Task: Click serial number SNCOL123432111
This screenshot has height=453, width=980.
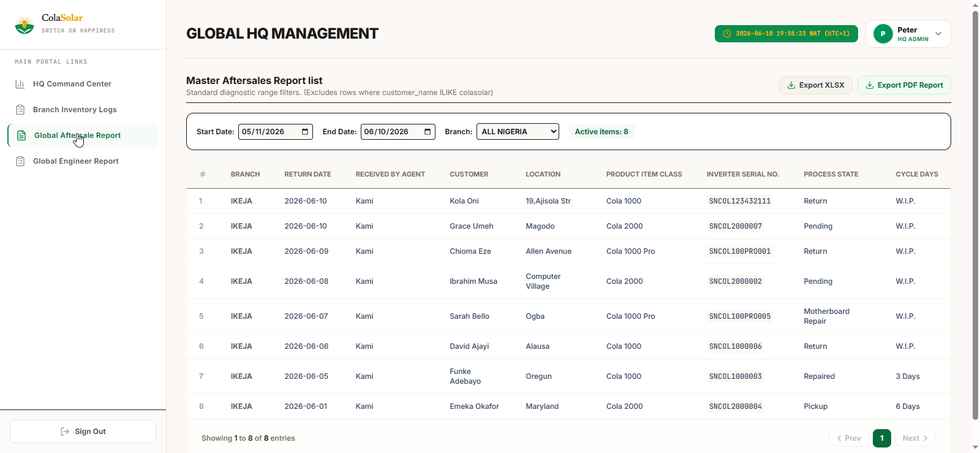Action: [x=740, y=201]
